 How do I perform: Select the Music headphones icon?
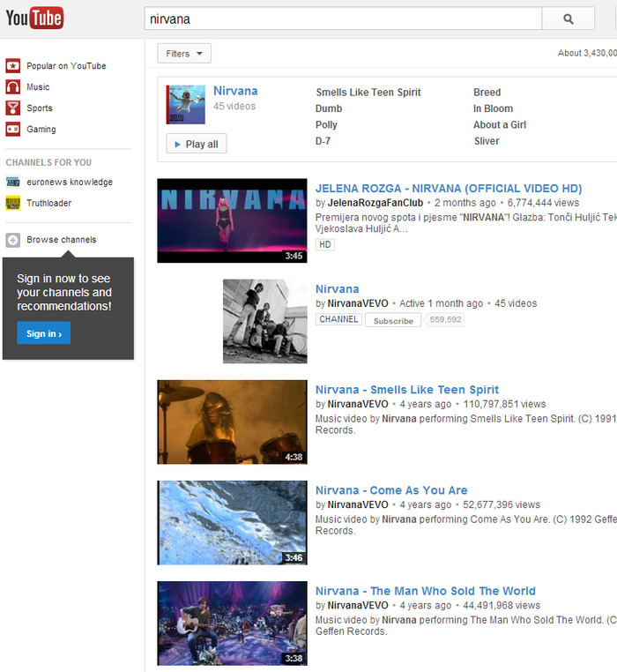pyautogui.click(x=13, y=87)
